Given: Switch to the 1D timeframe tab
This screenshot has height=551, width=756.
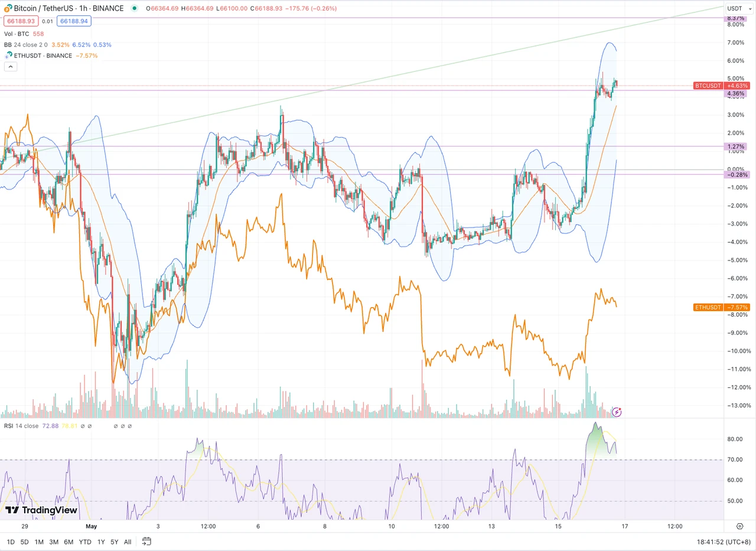Looking at the screenshot, I should click(10, 542).
